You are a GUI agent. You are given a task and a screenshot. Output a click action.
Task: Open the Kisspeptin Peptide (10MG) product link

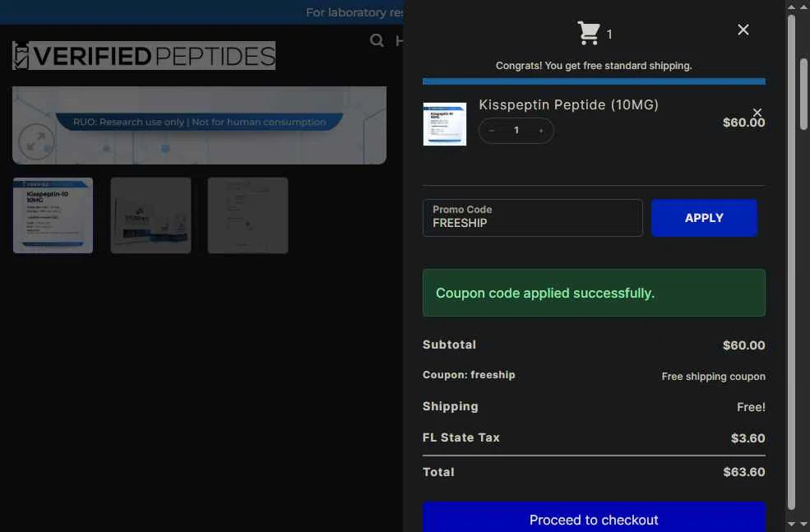click(x=568, y=105)
